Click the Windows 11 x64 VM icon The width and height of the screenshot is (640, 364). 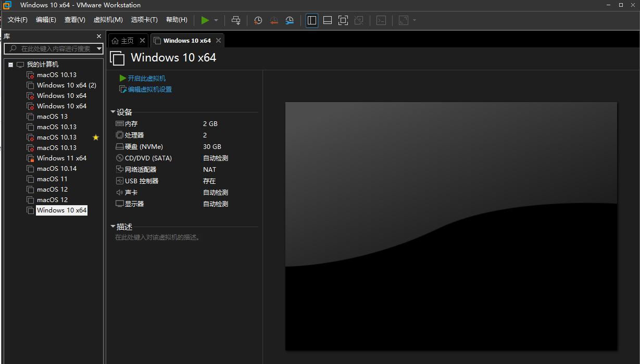pyautogui.click(x=31, y=158)
